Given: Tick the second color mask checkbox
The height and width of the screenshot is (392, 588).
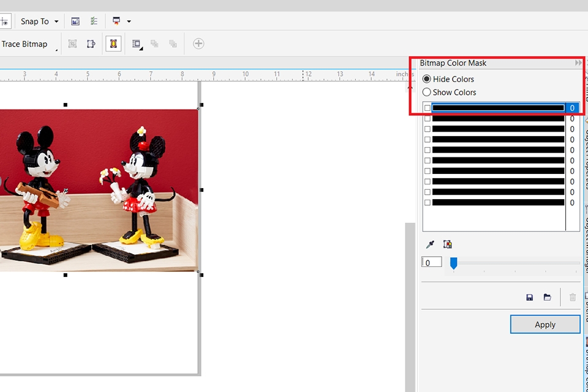Looking at the screenshot, I should click(x=428, y=119).
